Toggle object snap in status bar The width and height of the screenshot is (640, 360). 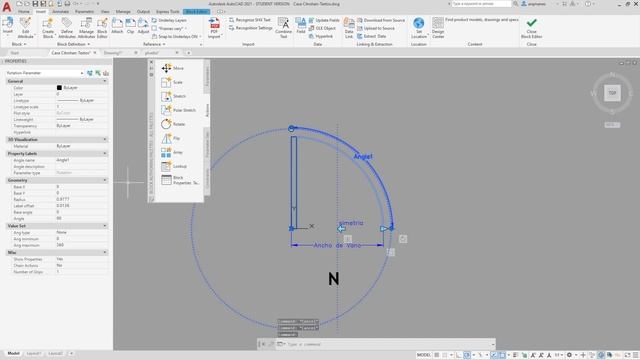[x=502, y=355]
